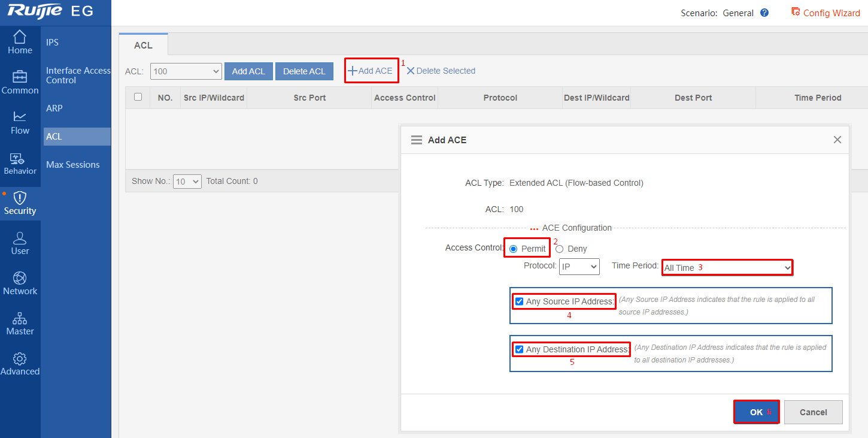868x438 pixels.
Task: Tick the select-all checkbox in table header
Action: pos(138,97)
